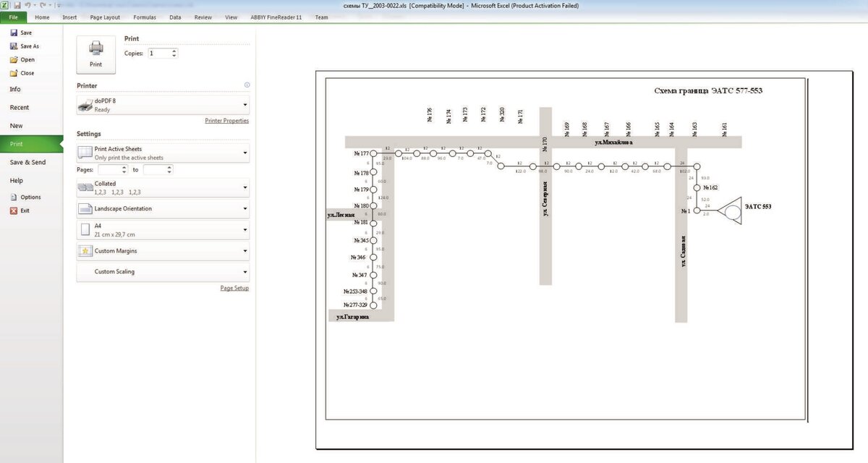Open the Collated dropdown
This screenshot has width=868, height=463.
(163, 187)
